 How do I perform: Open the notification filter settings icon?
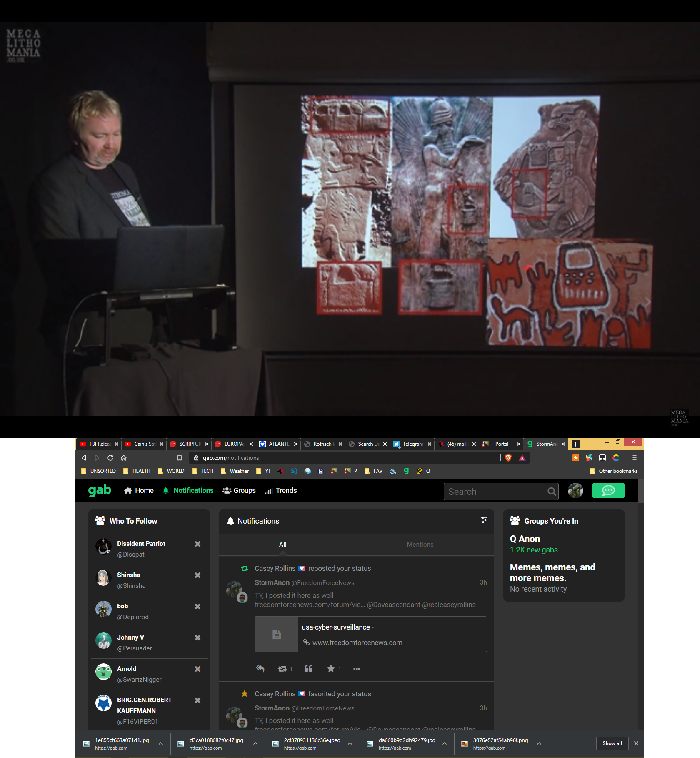pos(484,520)
